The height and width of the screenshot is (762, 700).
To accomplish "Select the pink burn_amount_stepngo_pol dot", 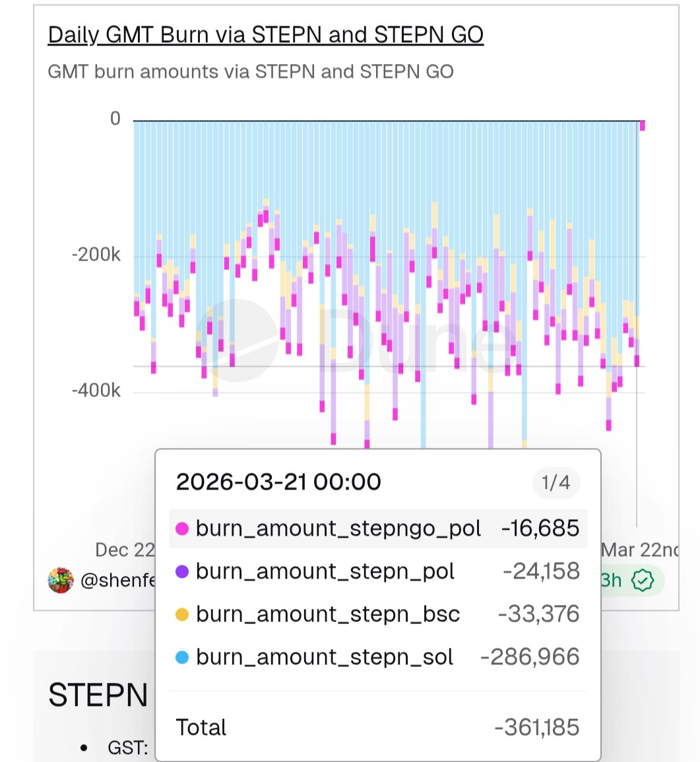I will [x=182, y=528].
